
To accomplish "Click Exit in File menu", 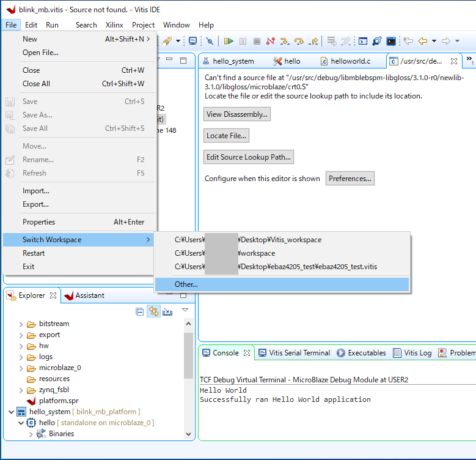I will click(x=79, y=267).
